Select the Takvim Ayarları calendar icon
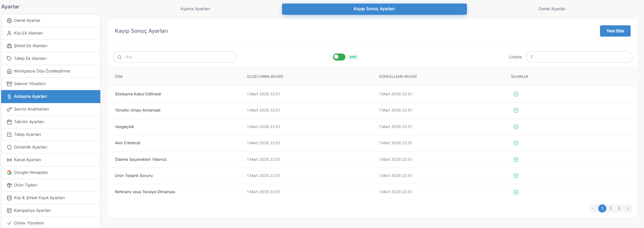This screenshot has width=644, height=228. coord(9,122)
